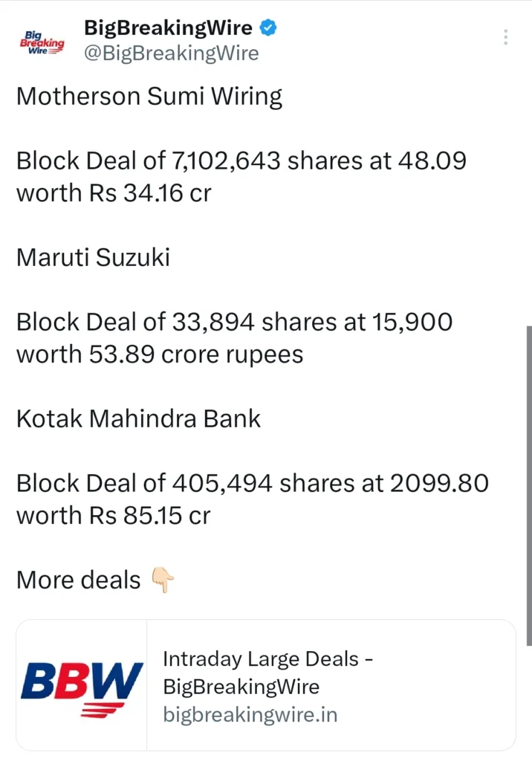Click the Big Breaking Wire circular logo image
This screenshot has width=532, height=761.
click(x=42, y=42)
